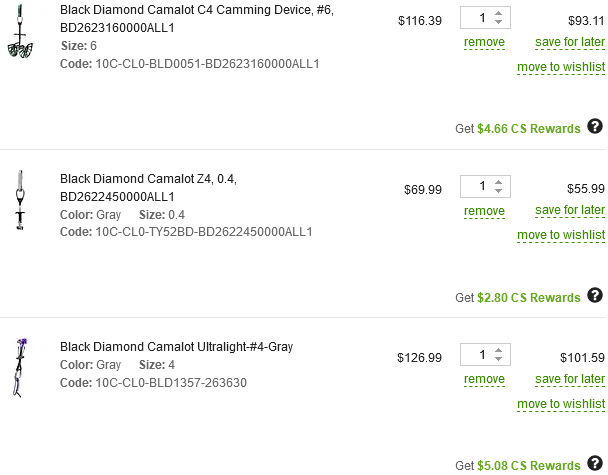
Task: Move Camalot C4 #6 to wishlist
Action: (x=561, y=67)
